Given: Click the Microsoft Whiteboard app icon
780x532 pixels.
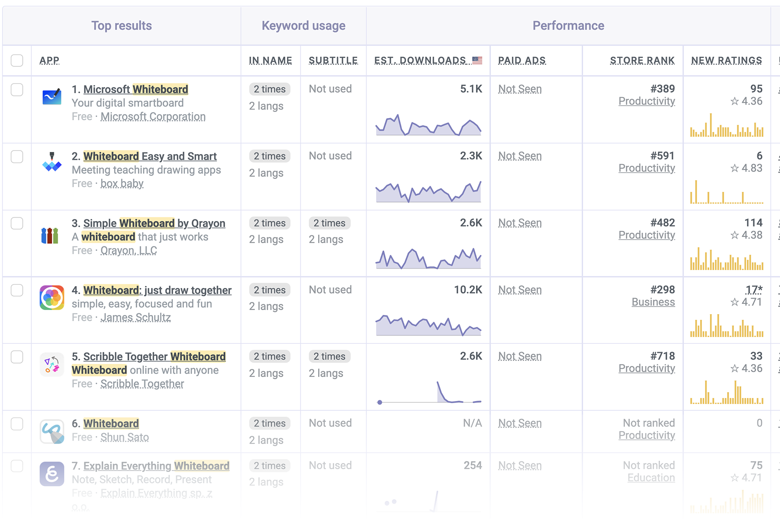Looking at the screenshot, I should pyautogui.click(x=52, y=97).
